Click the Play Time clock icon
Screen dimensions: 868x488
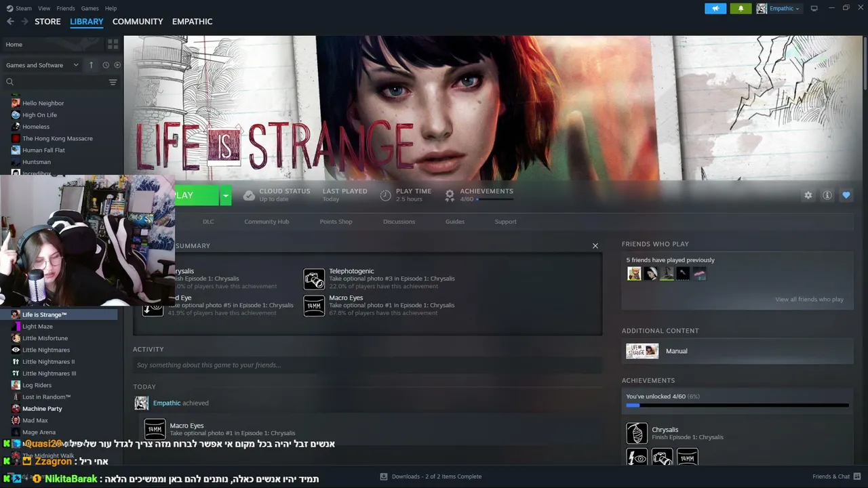coord(385,195)
